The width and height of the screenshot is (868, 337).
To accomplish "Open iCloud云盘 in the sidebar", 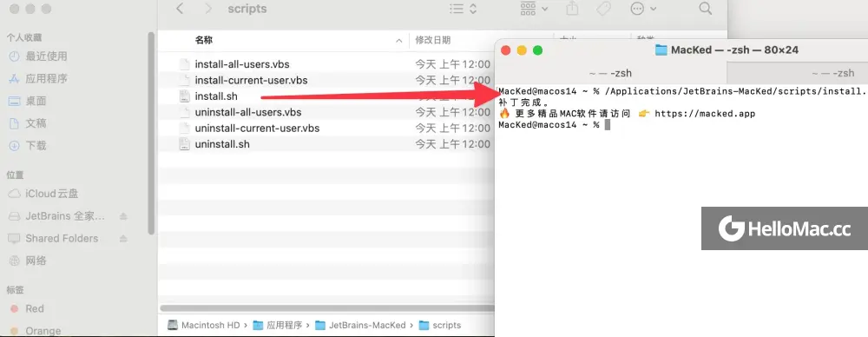I will click(43, 194).
